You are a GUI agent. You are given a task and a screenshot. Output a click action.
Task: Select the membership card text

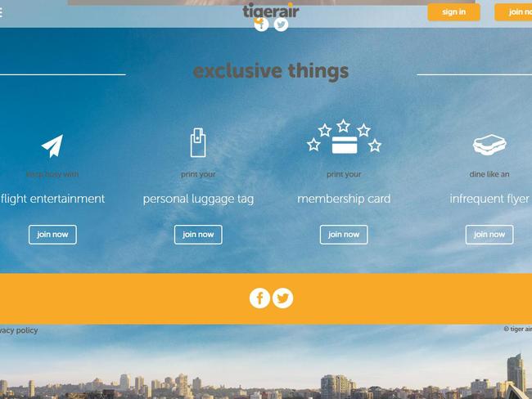tap(344, 199)
